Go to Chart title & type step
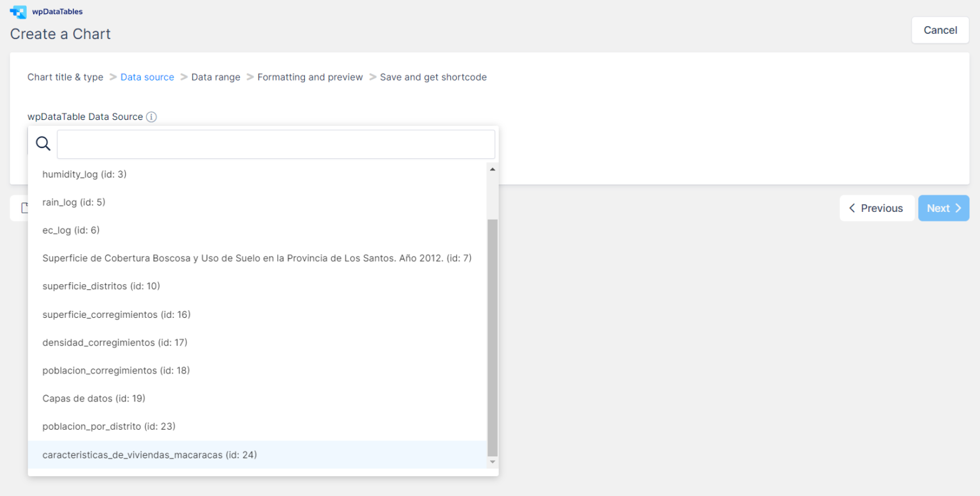Image resolution: width=980 pixels, height=496 pixels. click(x=65, y=77)
